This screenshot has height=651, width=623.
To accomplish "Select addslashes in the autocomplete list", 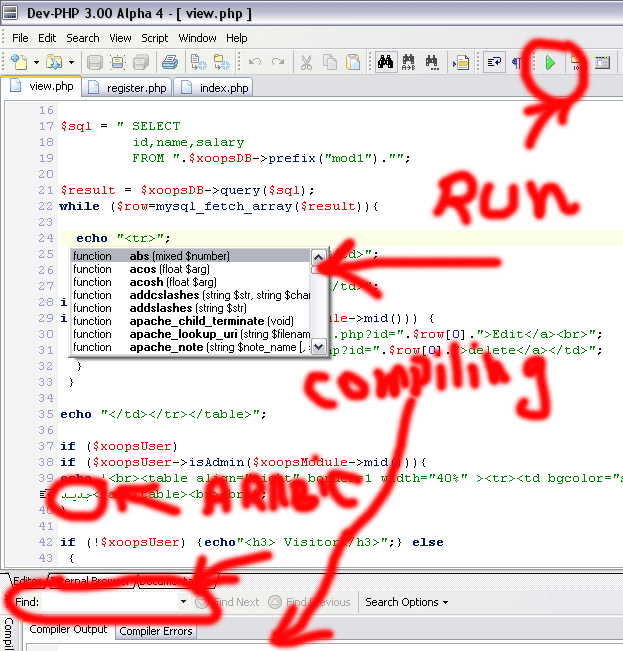I will pos(191,308).
